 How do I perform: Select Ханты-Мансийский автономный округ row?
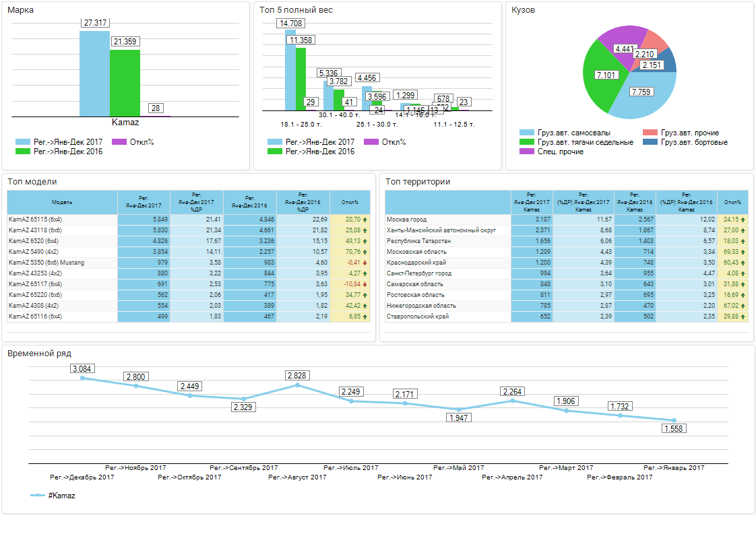pos(567,230)
